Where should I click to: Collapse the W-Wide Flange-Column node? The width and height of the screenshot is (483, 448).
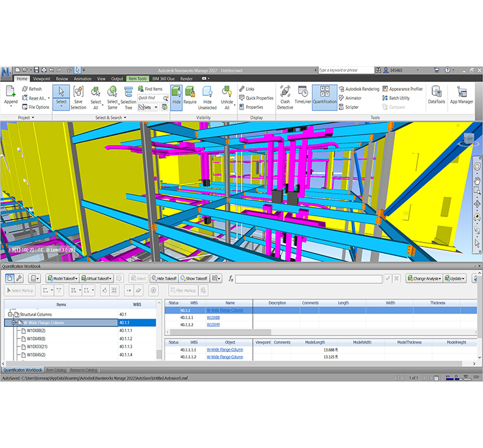pyautogui.click(x=14, y=322)
